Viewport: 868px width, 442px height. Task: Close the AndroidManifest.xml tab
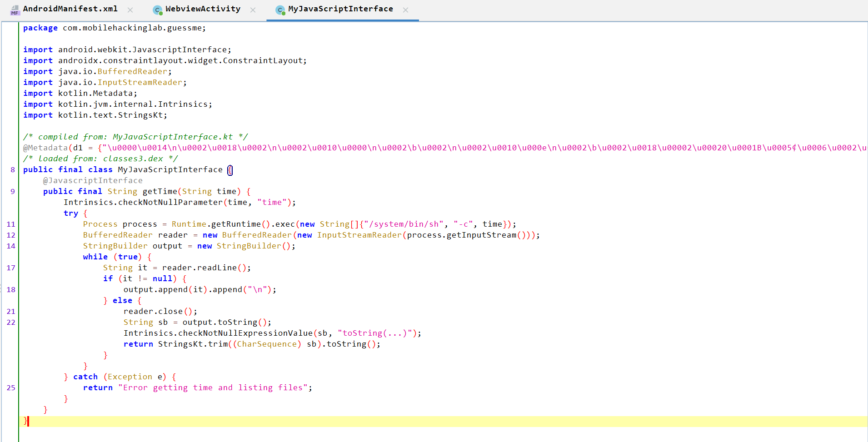click(x=130, y=9)
